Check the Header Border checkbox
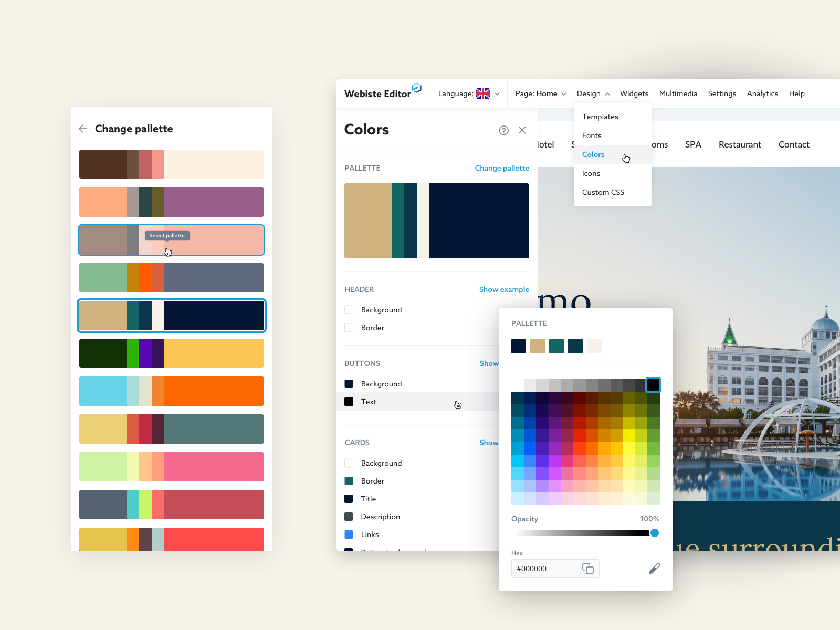Screen dimensions: 840x630 (349, 328)
